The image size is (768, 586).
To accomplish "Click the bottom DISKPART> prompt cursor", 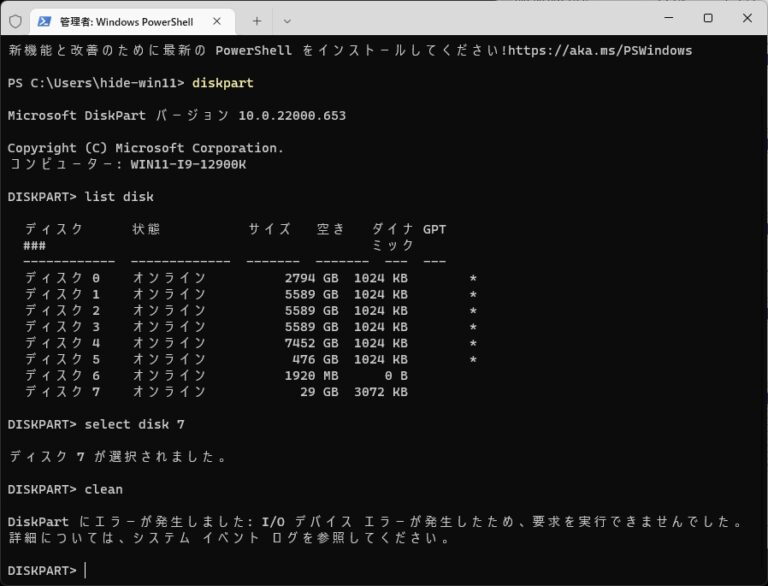I will click(86, 570).
